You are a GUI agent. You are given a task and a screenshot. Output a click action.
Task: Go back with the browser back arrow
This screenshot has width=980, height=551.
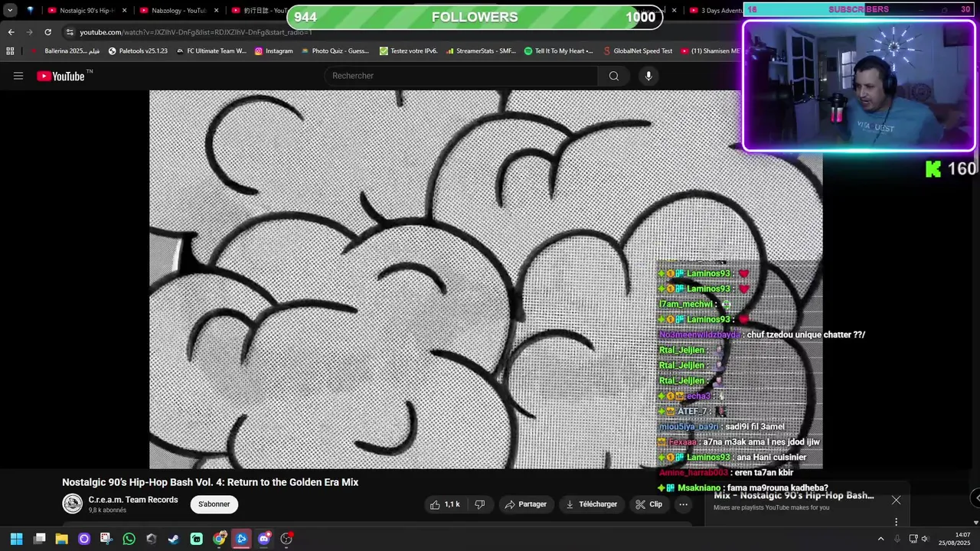tap(11, 32)
